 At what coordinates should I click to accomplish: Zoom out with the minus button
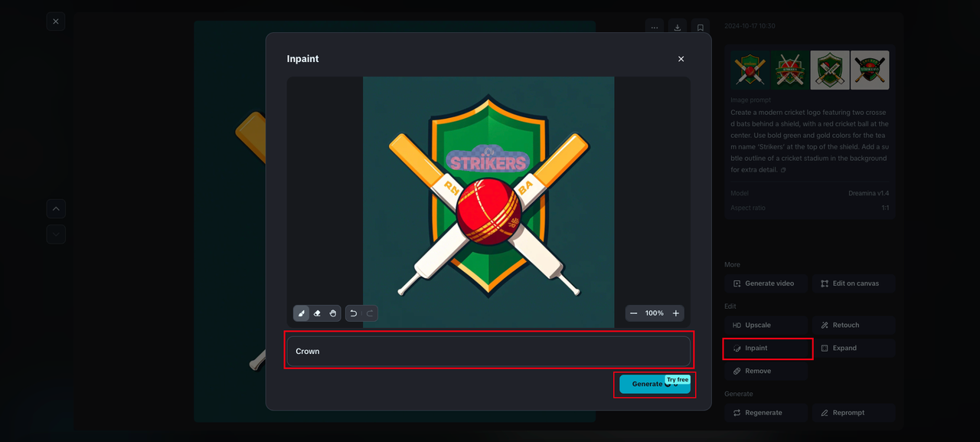634,313
